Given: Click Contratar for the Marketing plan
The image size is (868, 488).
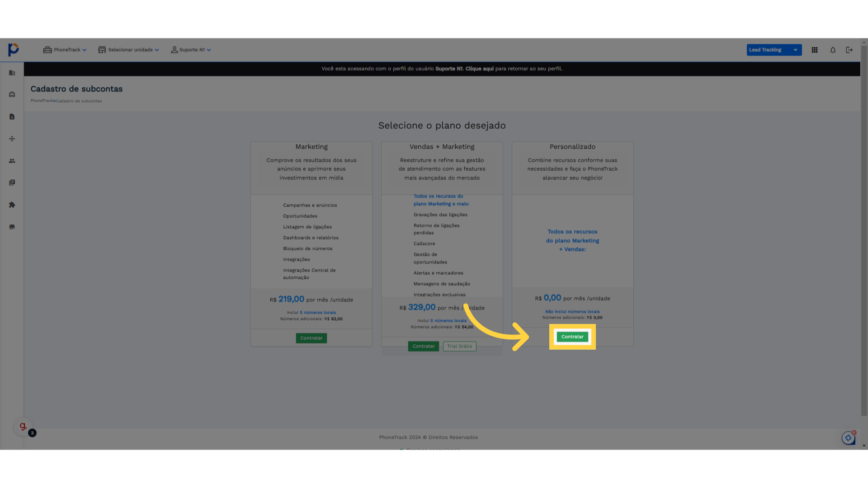Looking at the screenshot, I should 311,338.
